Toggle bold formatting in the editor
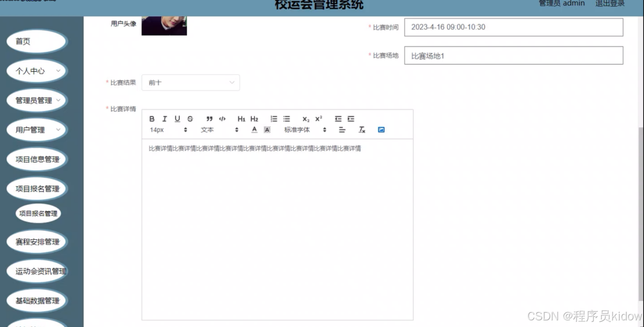Screen dimensions: 644x327 point(152,119)
